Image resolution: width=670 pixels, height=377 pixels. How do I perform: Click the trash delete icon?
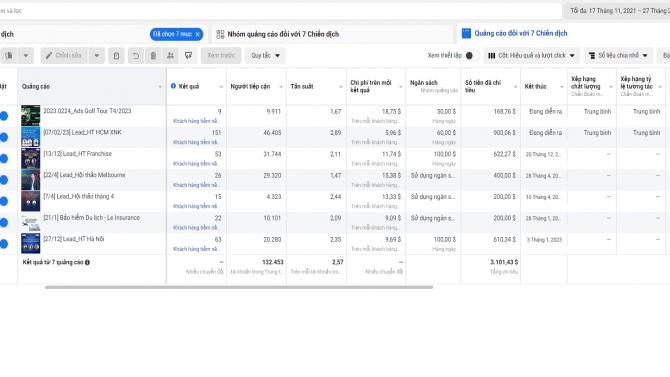click(153, 56)
